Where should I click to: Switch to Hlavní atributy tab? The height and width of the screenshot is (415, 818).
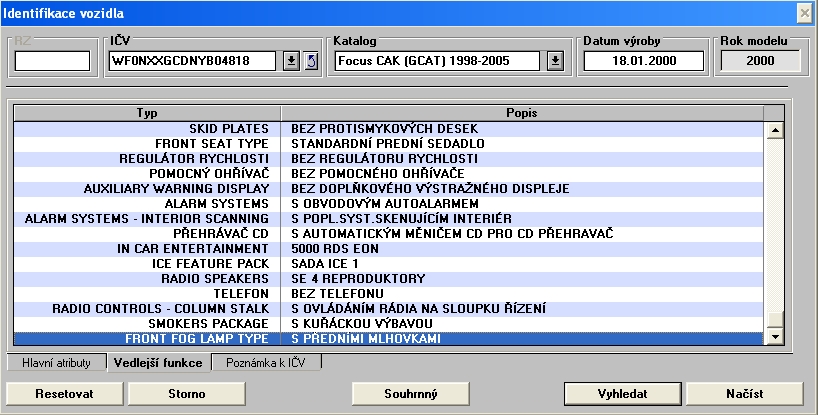point(57,363)
